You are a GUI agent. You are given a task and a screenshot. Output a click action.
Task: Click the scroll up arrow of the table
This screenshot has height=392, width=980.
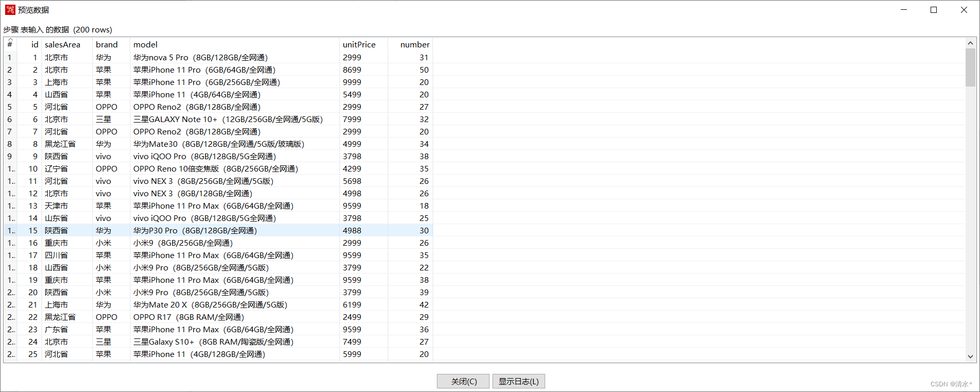point(970,43)
